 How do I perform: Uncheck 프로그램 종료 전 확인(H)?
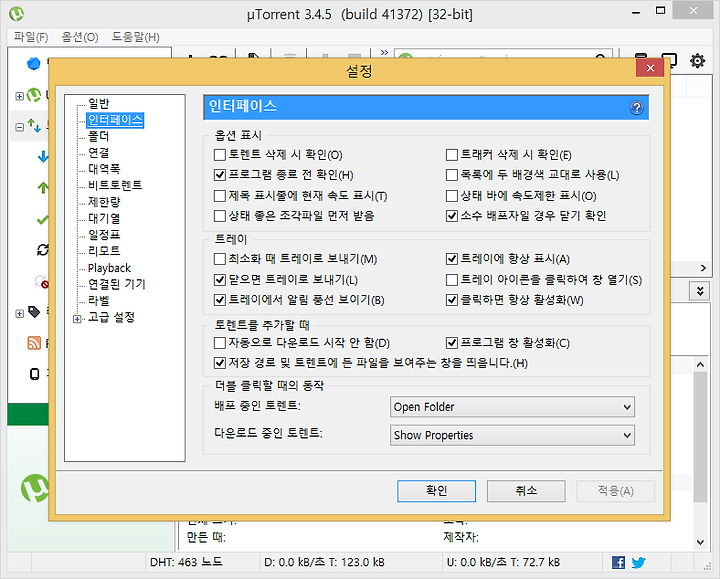pyautogui.click(x=219, y=175)
